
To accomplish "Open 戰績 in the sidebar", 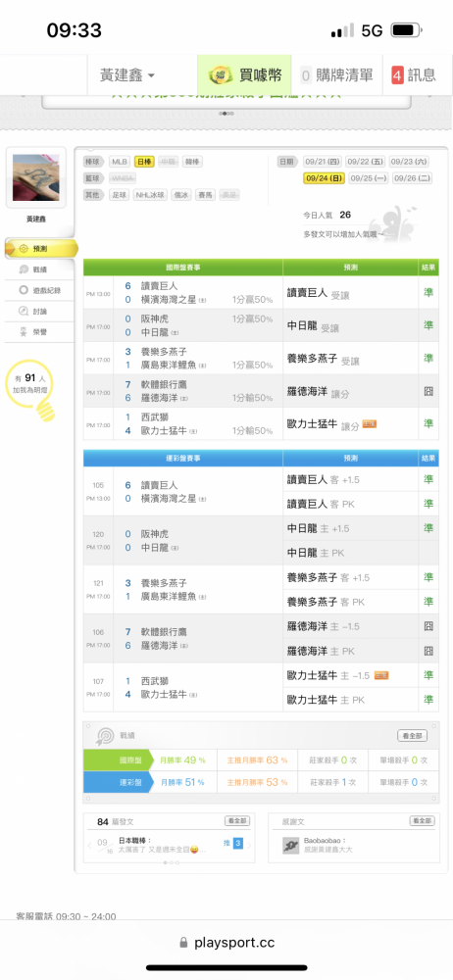I will coord(40,269).
